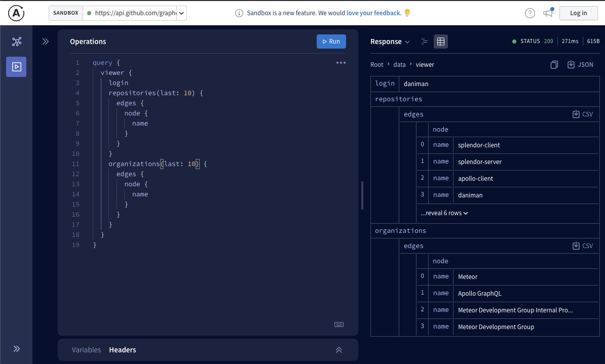The height and width of the screenshot is (364, 605).
Task: Click the Apollo logo icon
Action: tap(16, 13)
